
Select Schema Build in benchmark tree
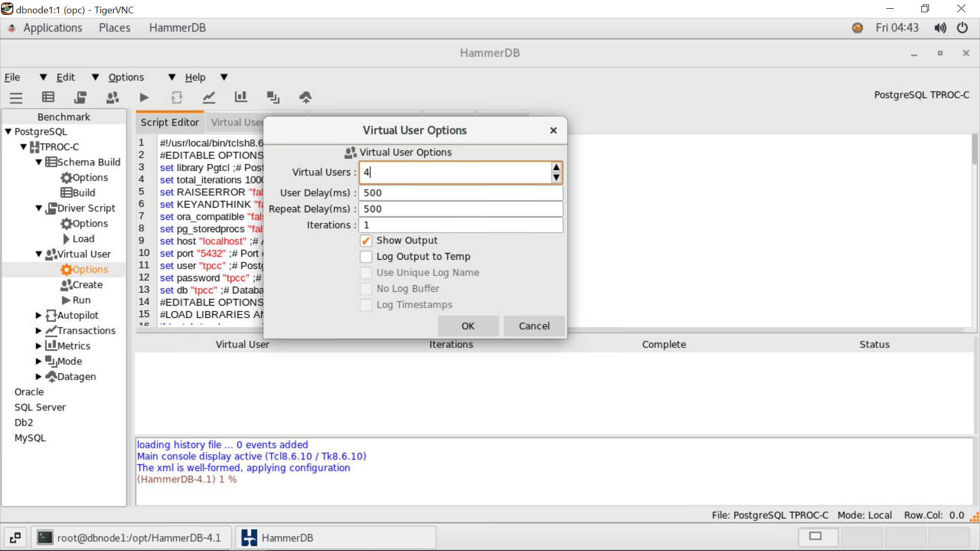[x=88, y=162]
